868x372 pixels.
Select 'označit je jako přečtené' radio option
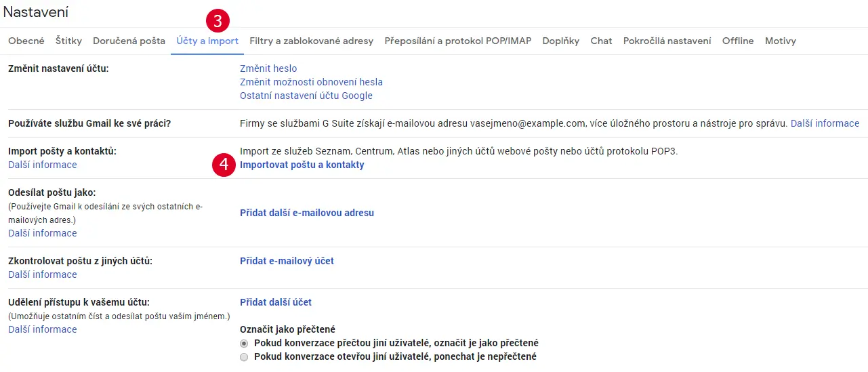click(244, 344)
